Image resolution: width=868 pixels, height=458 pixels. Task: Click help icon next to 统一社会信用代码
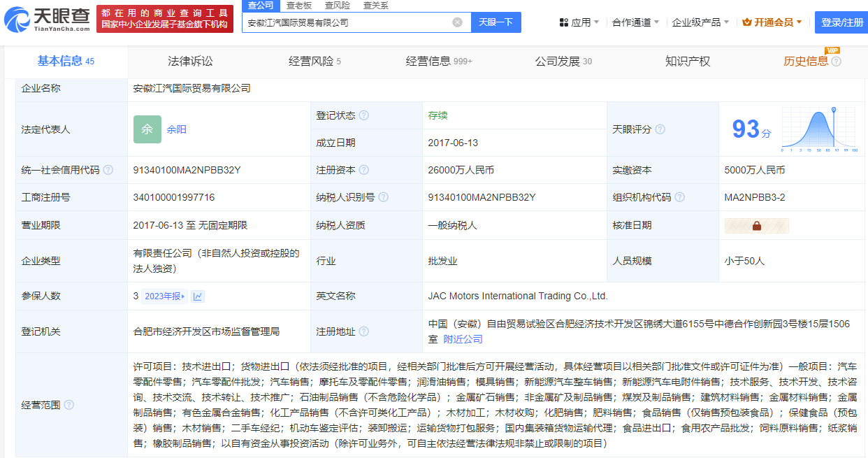click(108, 170)
